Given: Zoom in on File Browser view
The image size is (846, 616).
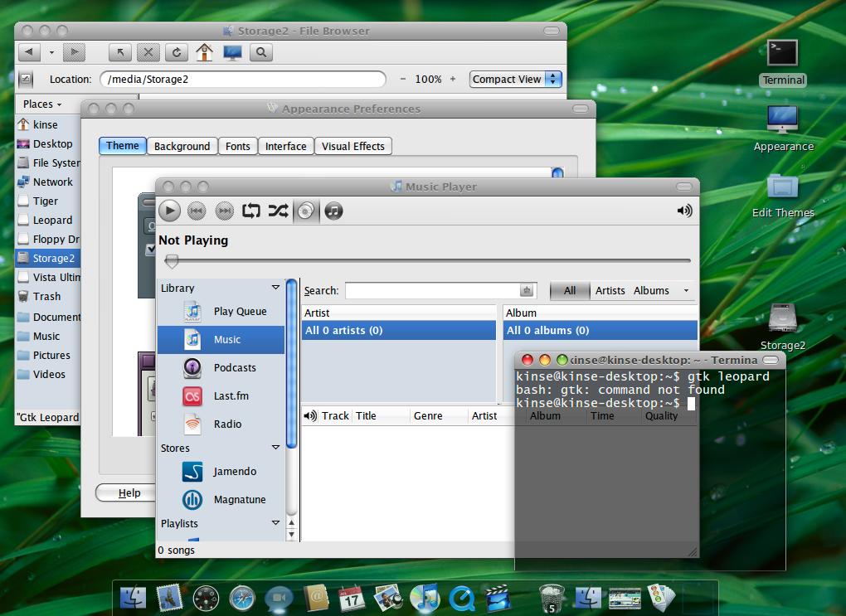Looking at the screenshot, I should [453, 79].
